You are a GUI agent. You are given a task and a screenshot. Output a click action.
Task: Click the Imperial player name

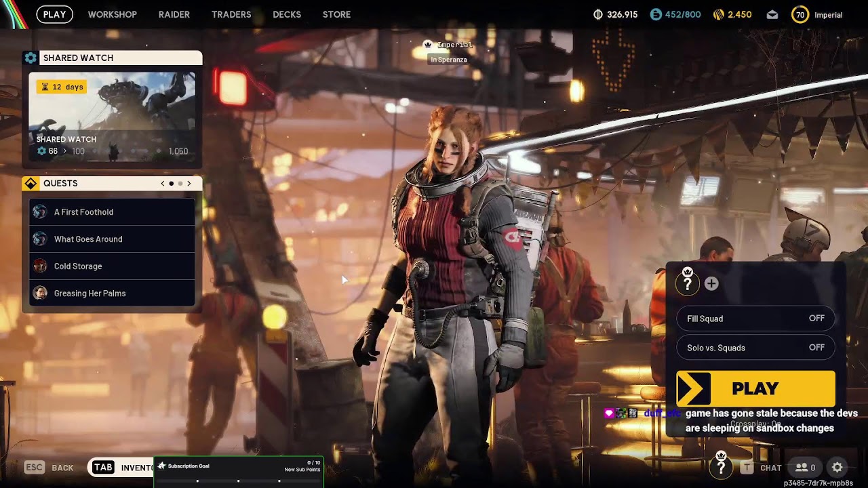point(828,15)
